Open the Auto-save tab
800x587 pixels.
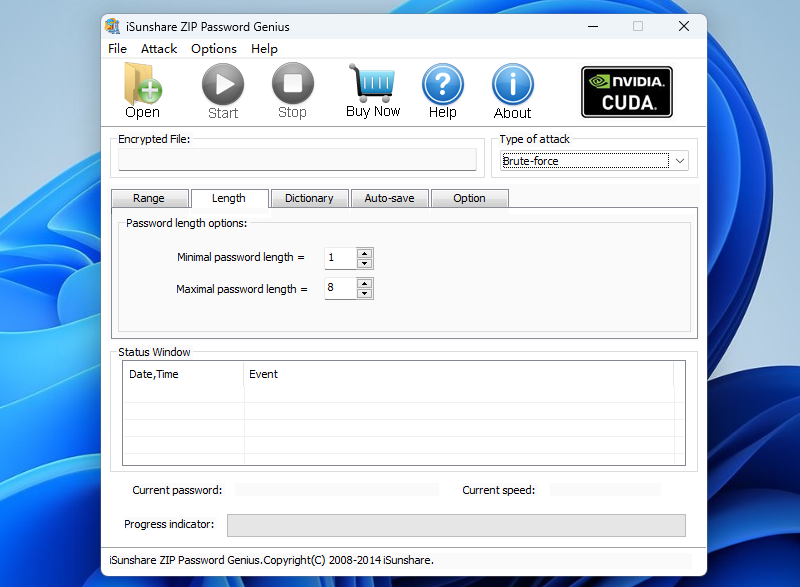click(390, 198)
